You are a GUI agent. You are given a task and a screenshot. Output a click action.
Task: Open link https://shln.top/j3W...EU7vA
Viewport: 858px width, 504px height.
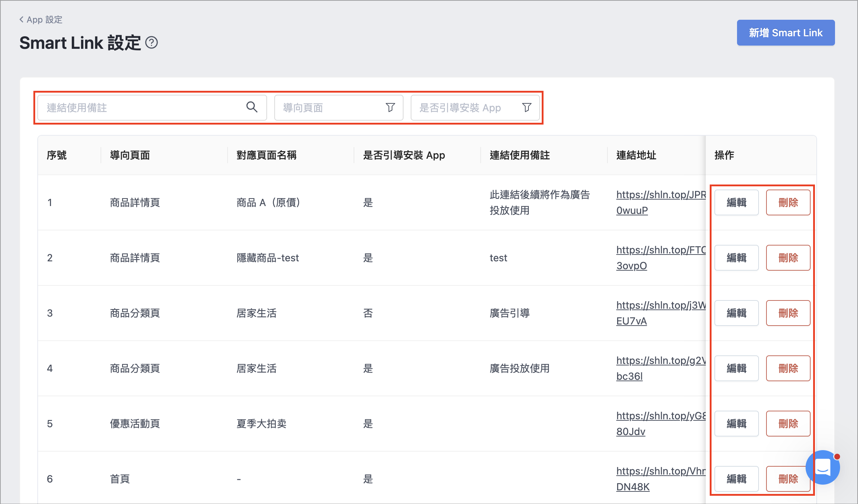point(661,313)
